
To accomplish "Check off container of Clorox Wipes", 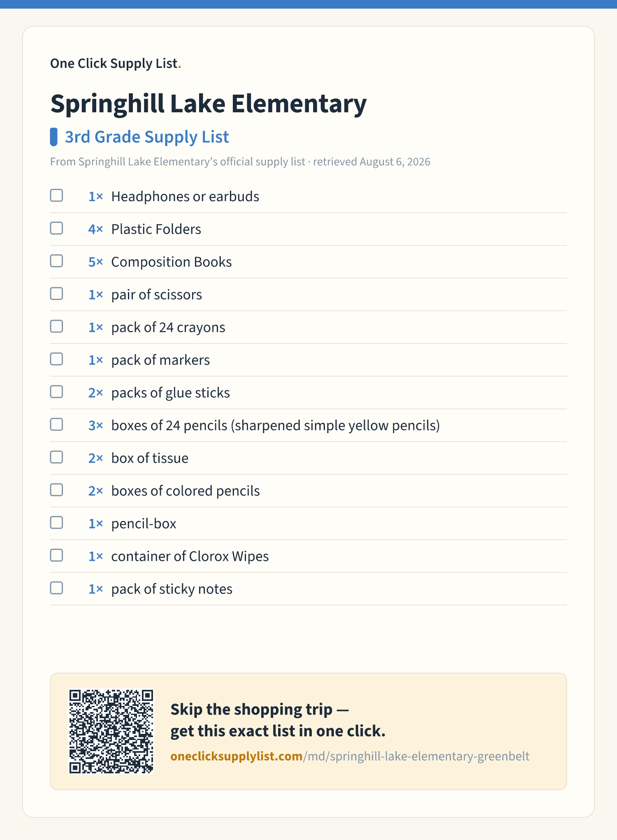I will 56,555.
